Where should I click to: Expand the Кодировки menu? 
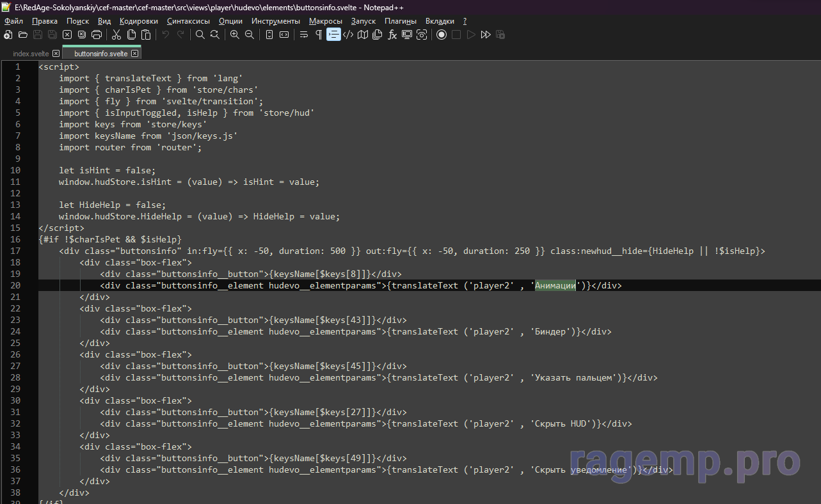coord(138,21)
